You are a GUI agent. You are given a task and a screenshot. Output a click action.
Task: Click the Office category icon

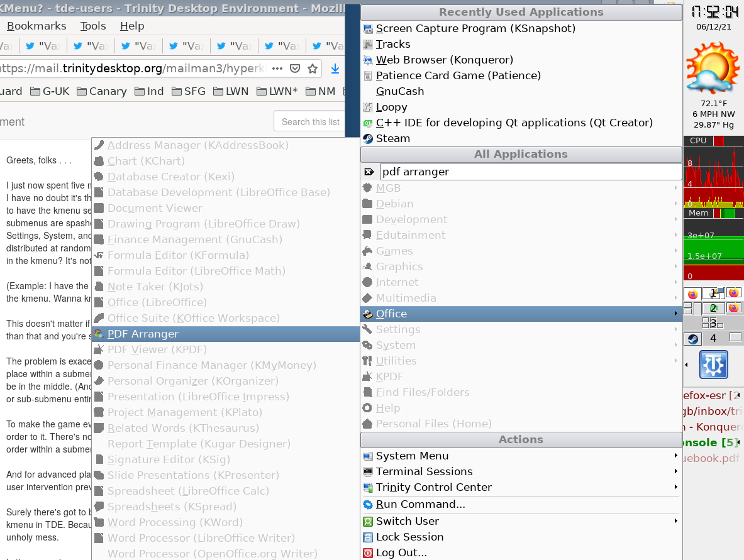coord(368,314)
